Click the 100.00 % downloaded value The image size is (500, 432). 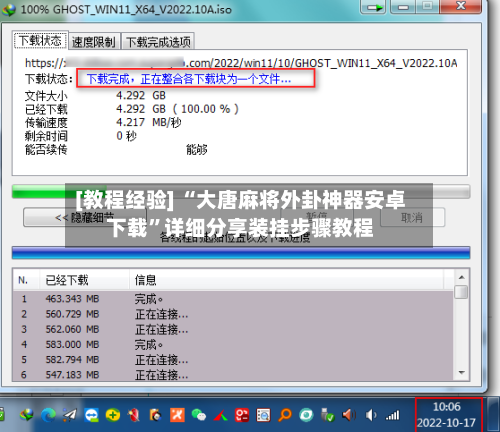(x=206, y=109)
